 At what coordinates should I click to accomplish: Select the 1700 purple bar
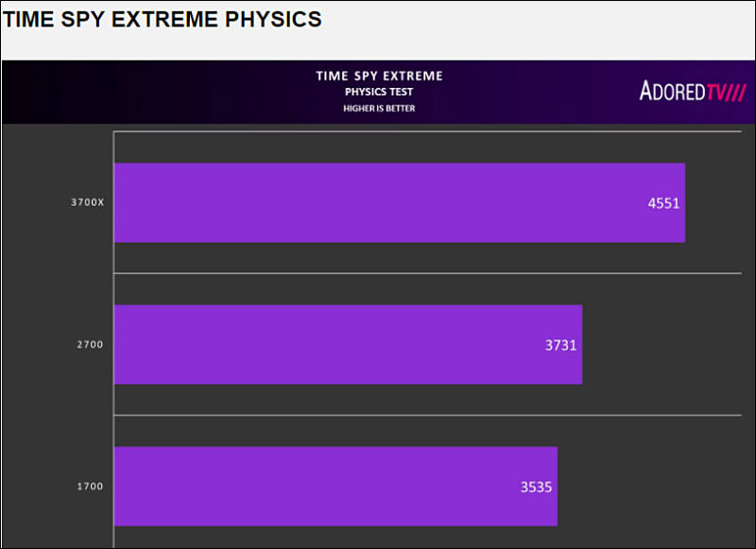pyautogui.click(x=335, y=486)
